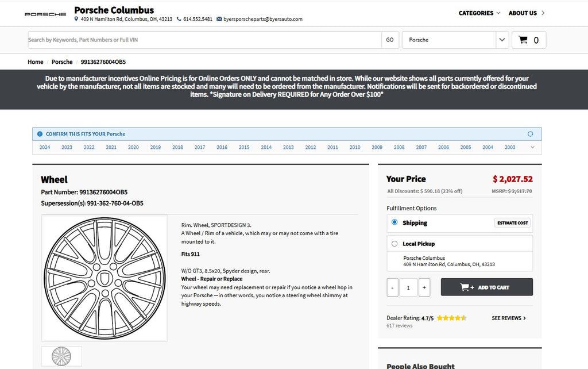Click Estimate Cost button

pos(513,222)
